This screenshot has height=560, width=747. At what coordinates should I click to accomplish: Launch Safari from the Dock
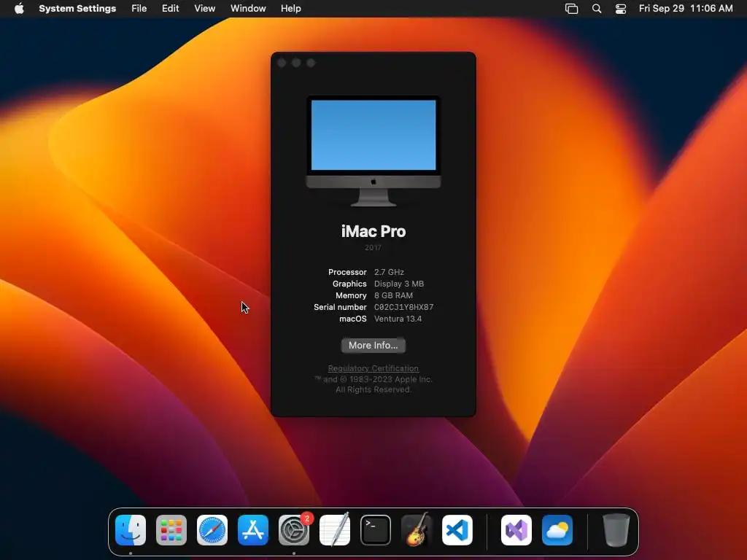[212, 530]
